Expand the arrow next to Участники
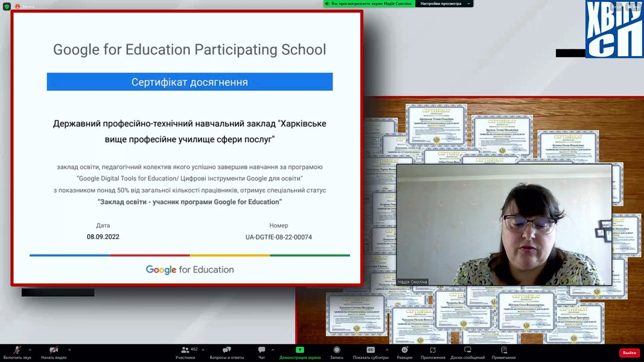The image size is (644, 362). (x=203, y=350)
